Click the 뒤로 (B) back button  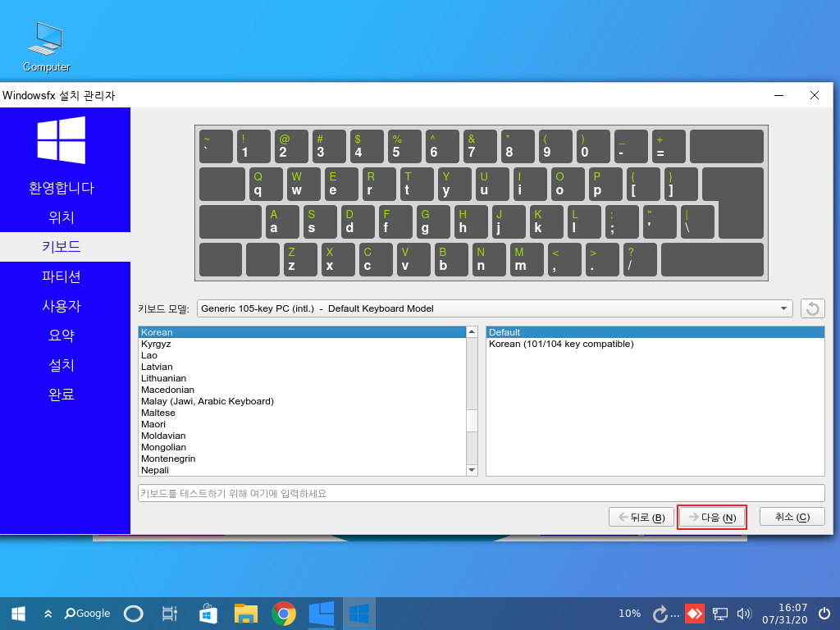[x=641, y=517]
